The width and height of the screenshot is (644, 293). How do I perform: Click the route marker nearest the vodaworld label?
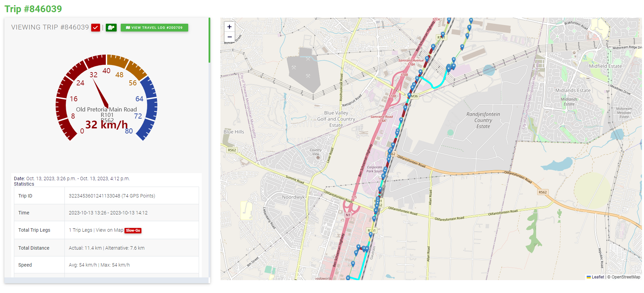pos(348,278)
